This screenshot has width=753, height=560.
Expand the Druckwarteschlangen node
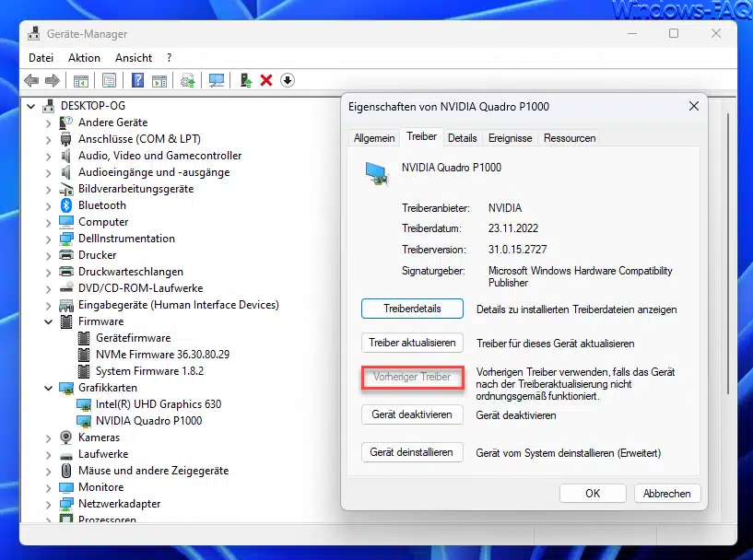click(x=48, y=273)
